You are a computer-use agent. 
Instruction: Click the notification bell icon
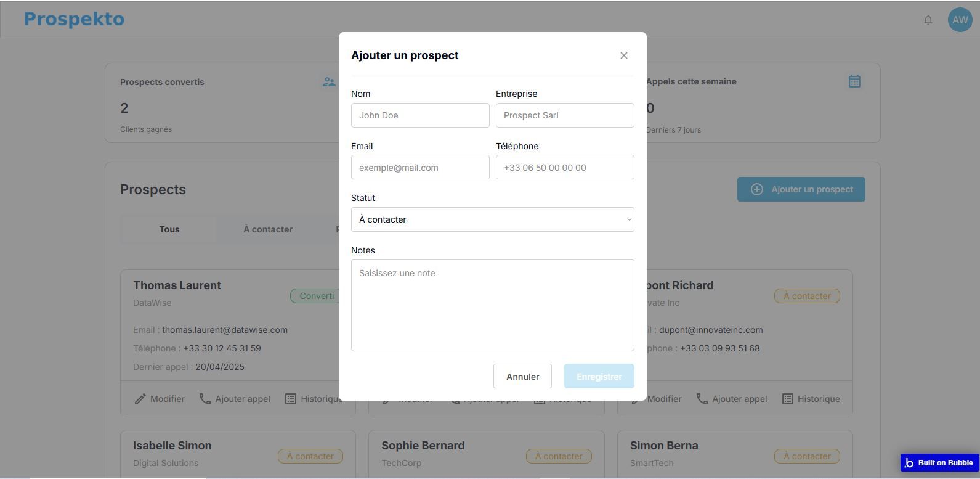click(928, 20)
